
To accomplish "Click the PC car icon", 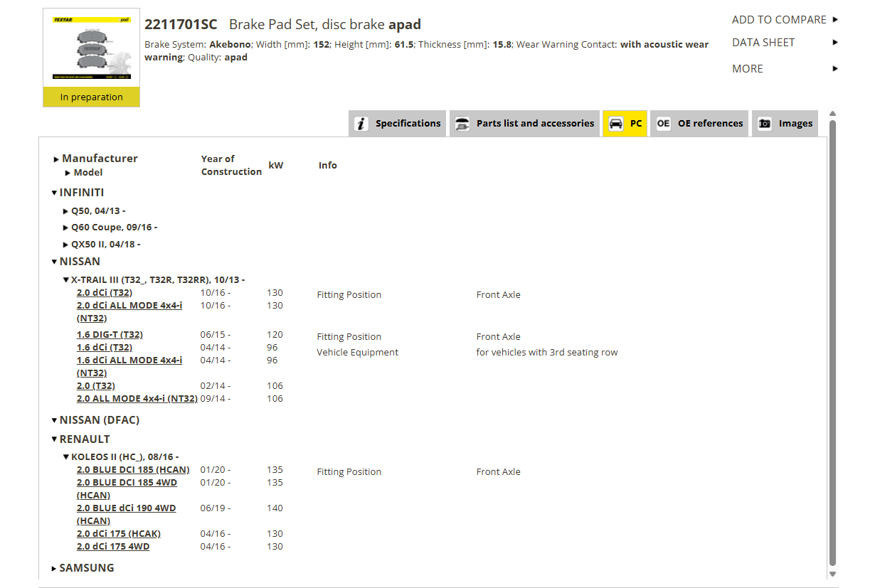I will (x=615, y=124).
